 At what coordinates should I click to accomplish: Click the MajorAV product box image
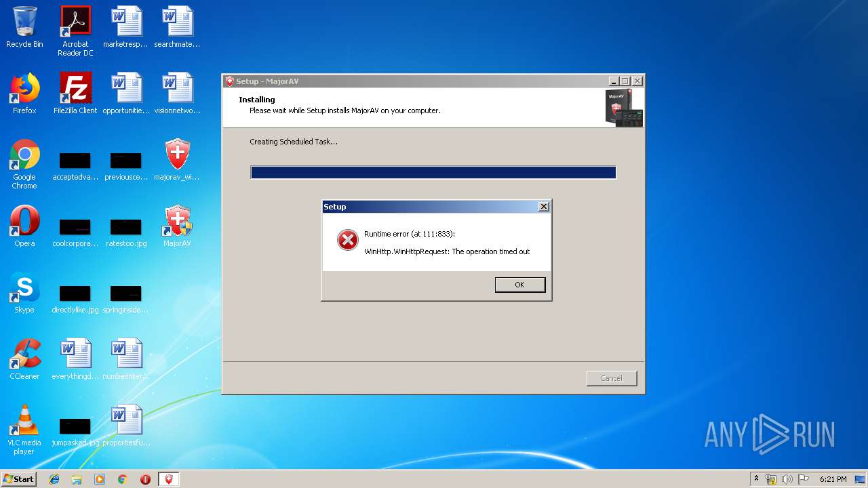click(x=624, y=108)
